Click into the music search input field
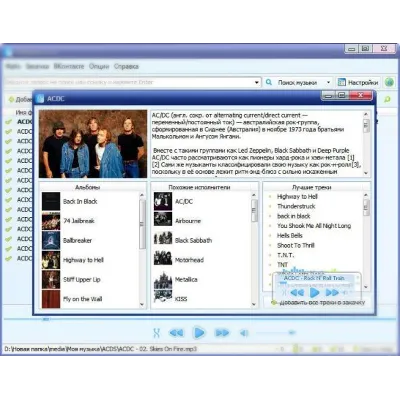This screenshot has width=400, height=400. [128, 82]
